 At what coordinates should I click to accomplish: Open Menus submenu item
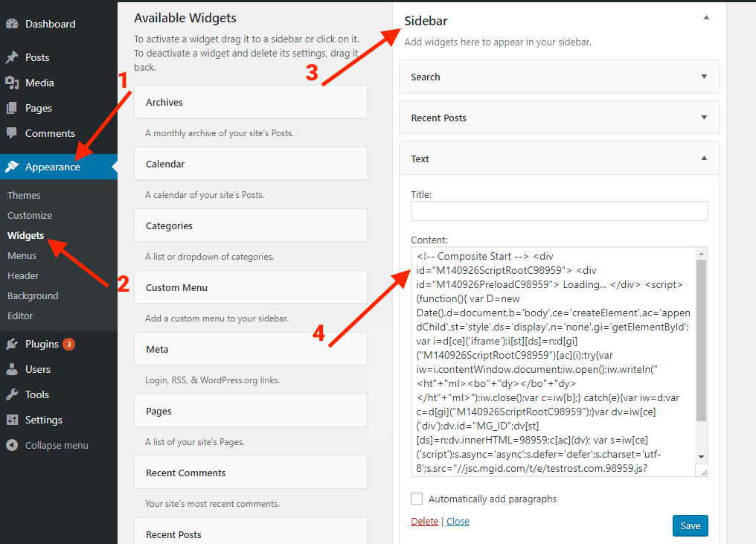[22, 255]
